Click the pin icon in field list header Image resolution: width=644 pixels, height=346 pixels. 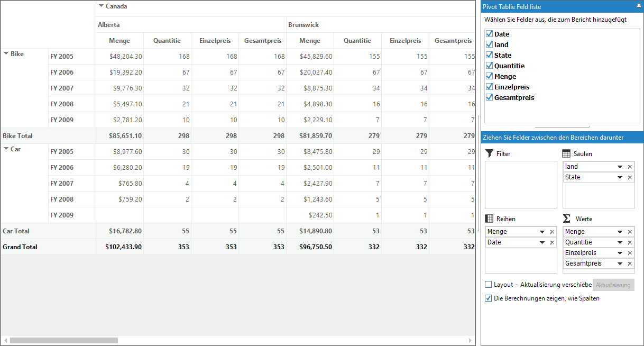click(x=639, y=7)
